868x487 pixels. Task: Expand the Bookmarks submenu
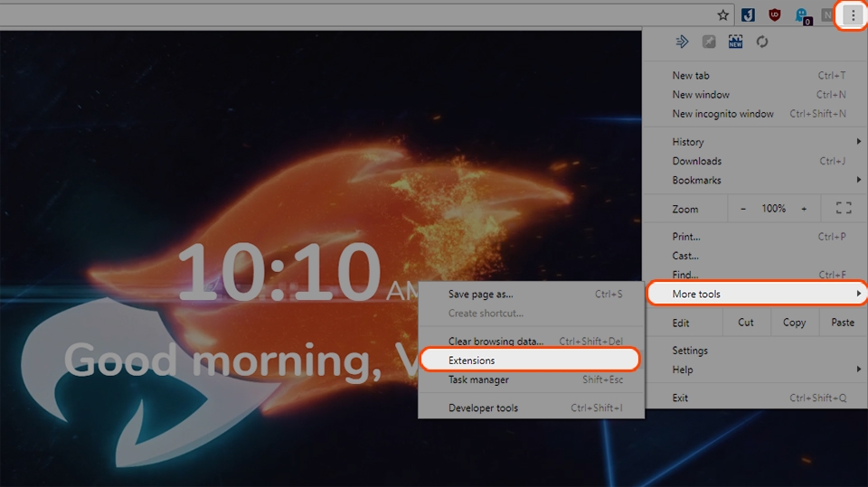click(x=755, y=180)
